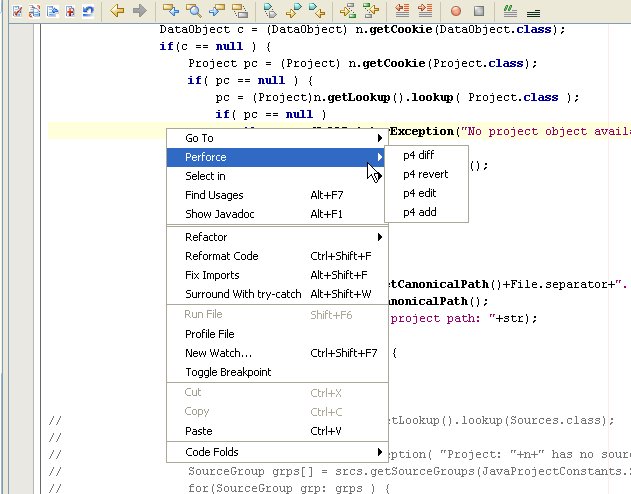Click the 'project path: "+str);' code fragment
The height and width of the screenshot is (494, 631).
point(464,319)
